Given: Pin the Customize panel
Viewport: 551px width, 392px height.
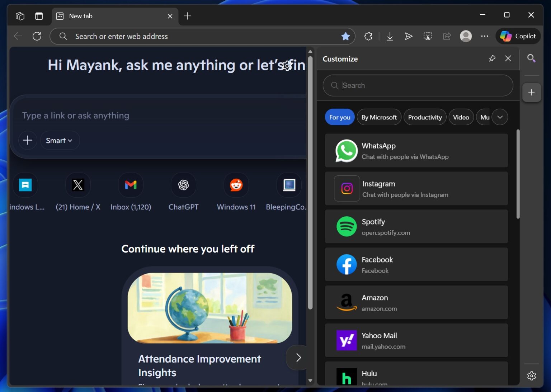Looking at the screenshot, I should coord(492,58).
